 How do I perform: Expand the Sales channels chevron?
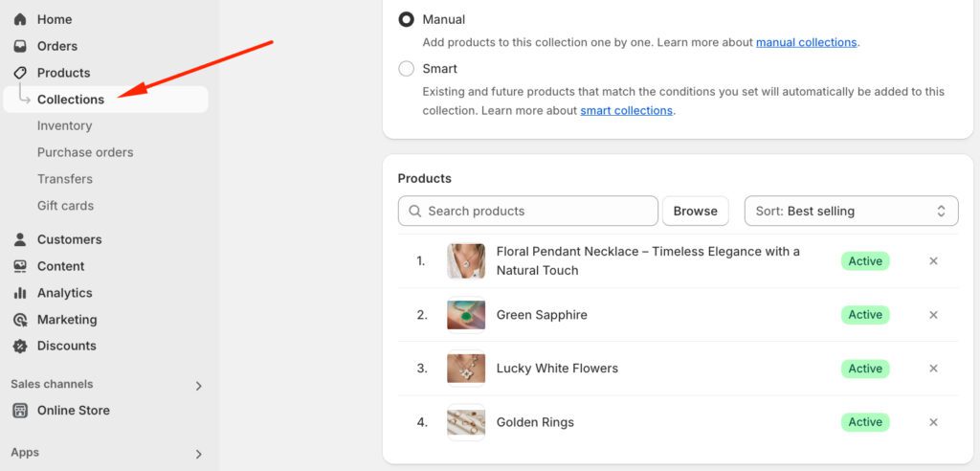coord(199,386)
